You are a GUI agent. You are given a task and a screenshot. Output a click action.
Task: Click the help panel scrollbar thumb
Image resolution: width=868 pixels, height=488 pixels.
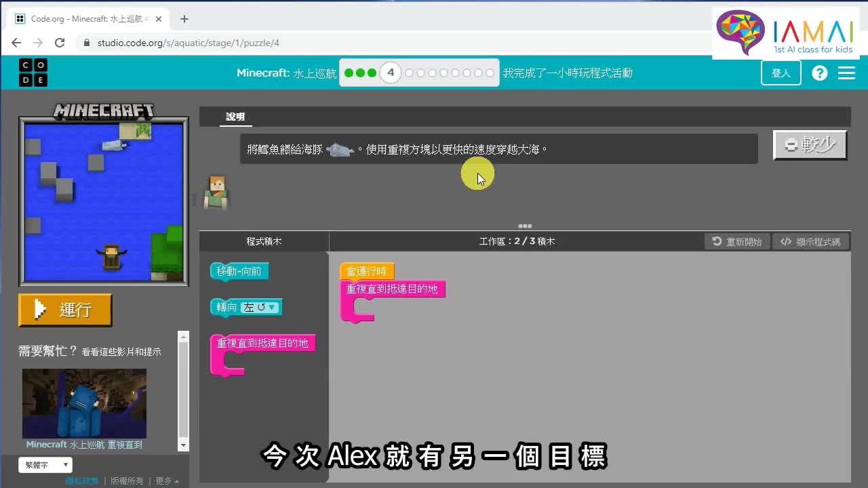tap(183, 390)
